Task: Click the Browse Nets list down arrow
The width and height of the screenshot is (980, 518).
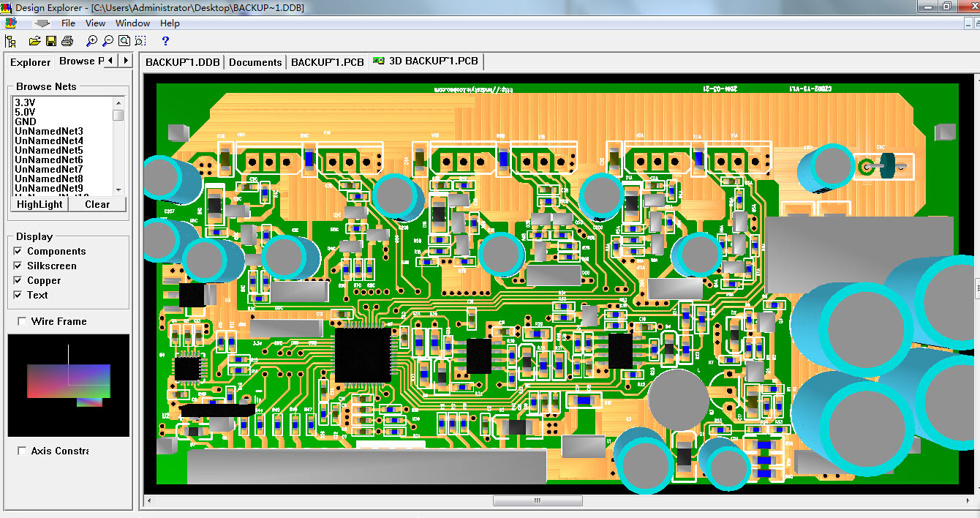Action: pos(118,188)
